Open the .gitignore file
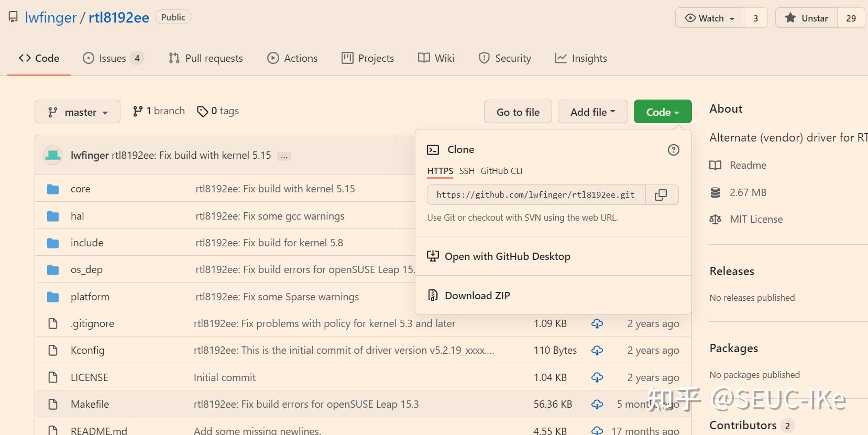868x435 pixels. tap(92, 323)
